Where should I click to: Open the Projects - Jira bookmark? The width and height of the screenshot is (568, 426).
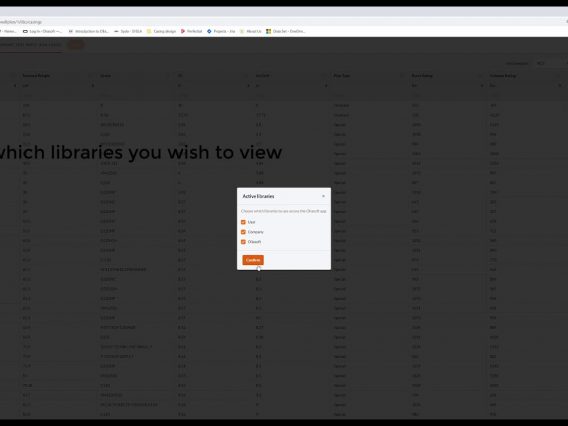221,32
